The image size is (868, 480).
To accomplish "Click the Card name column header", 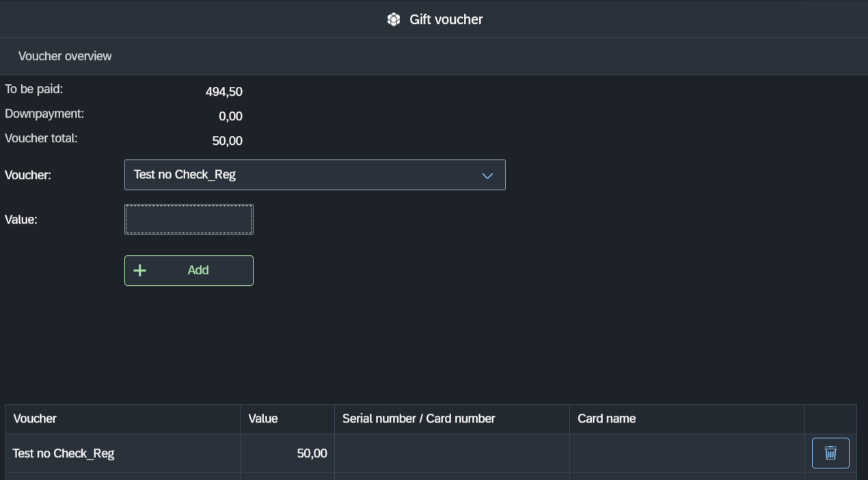I will click(606, 418).
